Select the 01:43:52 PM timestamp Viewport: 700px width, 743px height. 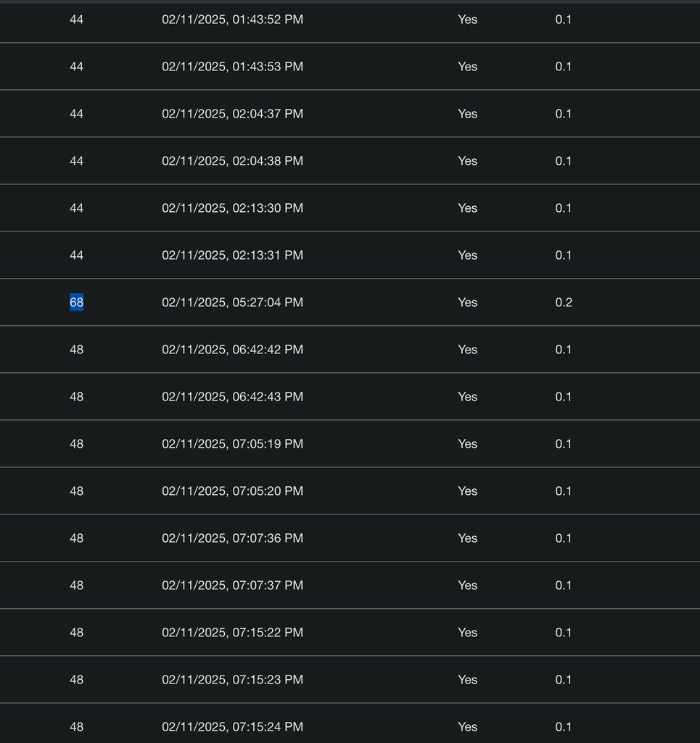click(232, 20)
